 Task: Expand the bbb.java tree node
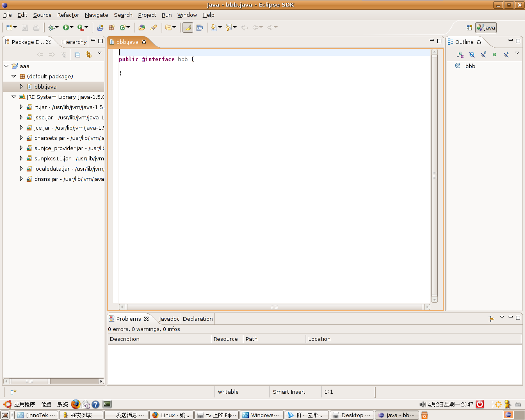click(x=21, y=87)
